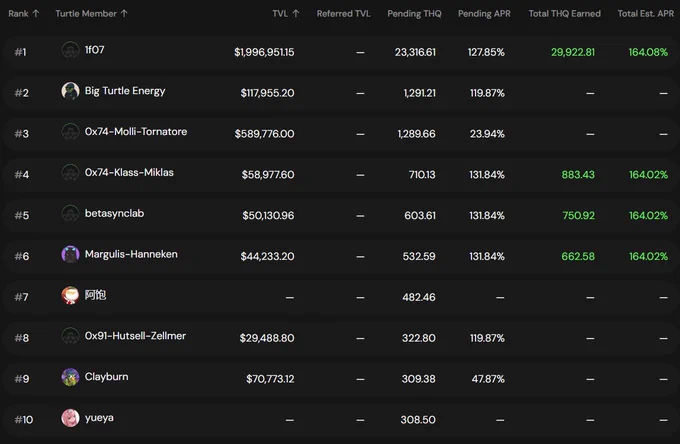Image resolution: width=680 pixels, height=444 pixels.
Task: Click the Total THQ Earned header
Action: pos(565,13)
